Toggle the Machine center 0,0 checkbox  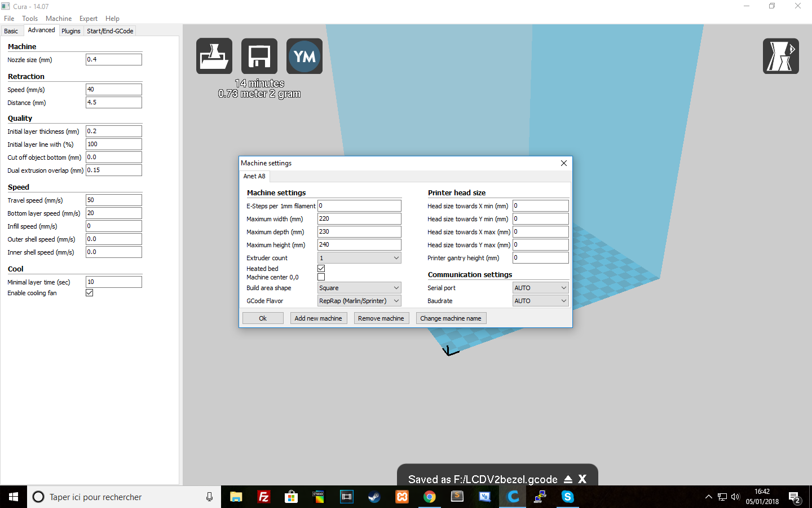(x=321, y=277)
